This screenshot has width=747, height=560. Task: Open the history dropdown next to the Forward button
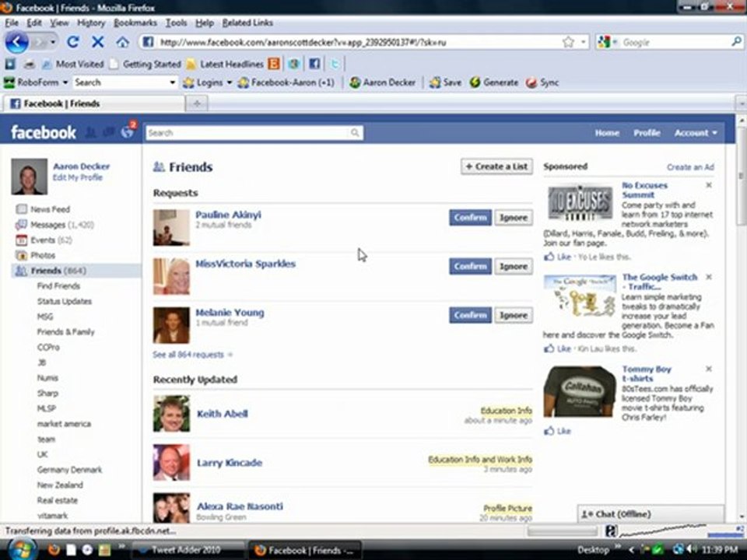tap(53, 42)
